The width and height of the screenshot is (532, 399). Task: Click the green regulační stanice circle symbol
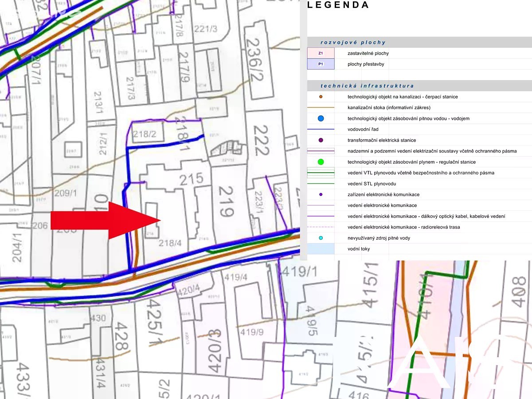pyautogui.click(x=321, y=162)
